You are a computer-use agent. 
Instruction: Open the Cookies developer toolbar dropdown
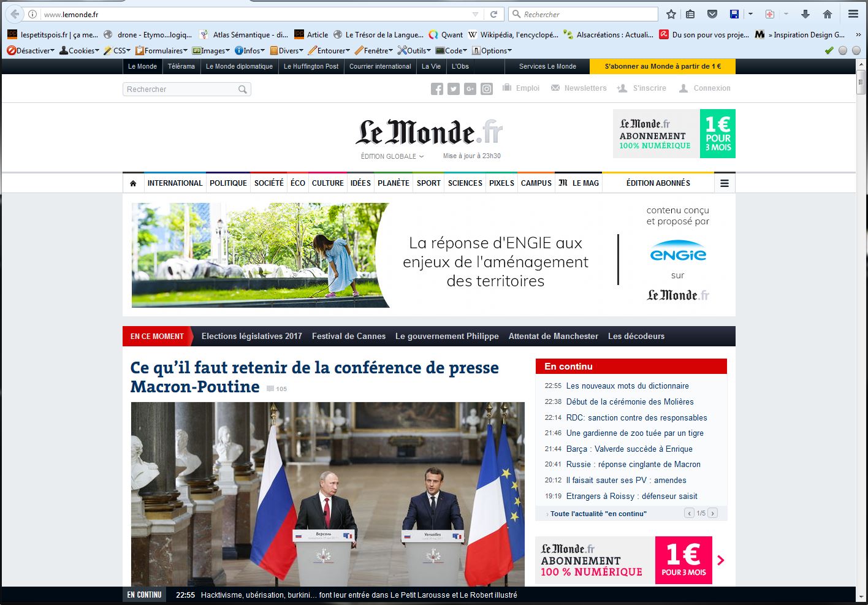pyautogui.click(x=79, y=50)
